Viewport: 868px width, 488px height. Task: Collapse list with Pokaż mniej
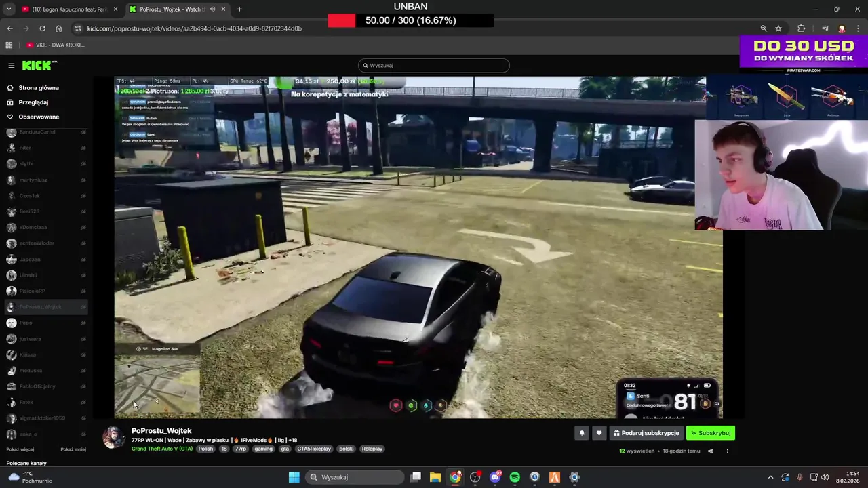(x=73, y=449)
